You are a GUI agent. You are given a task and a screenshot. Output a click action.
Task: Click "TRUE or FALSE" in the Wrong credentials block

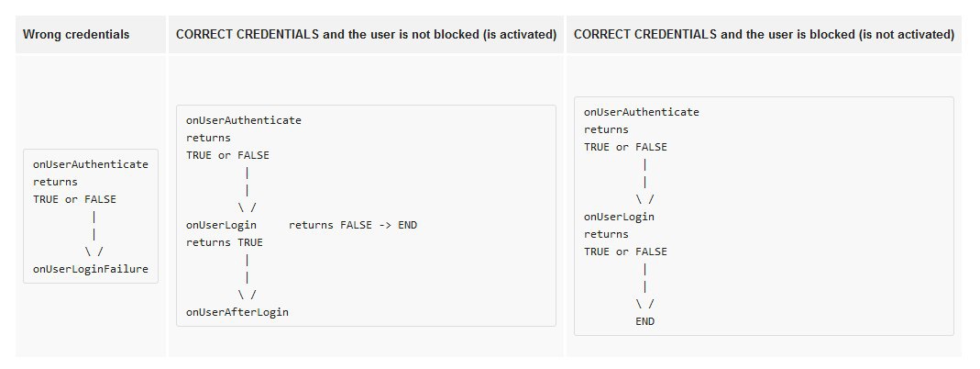point(75,199)
